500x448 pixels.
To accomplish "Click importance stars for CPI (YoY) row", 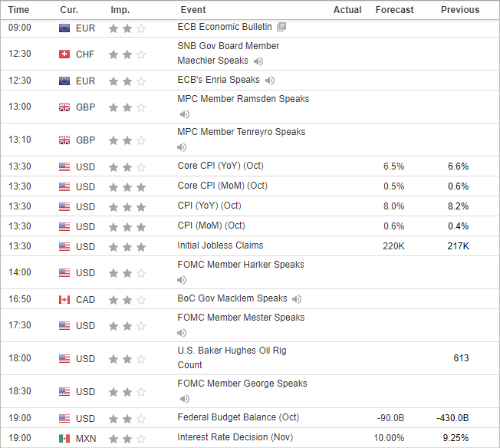I will coord(127,207).
